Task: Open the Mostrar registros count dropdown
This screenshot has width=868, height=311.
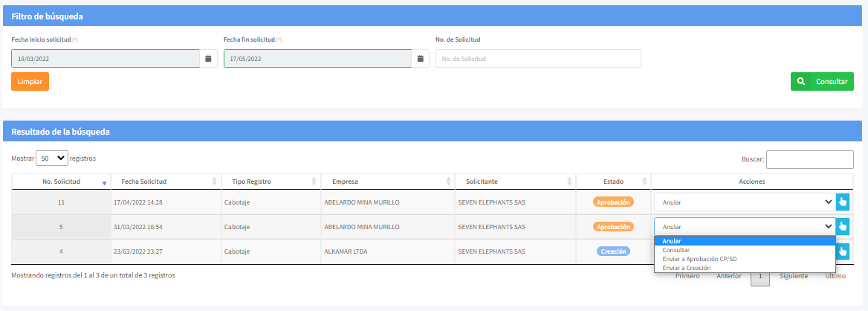Action: click(x=52, y=158)
